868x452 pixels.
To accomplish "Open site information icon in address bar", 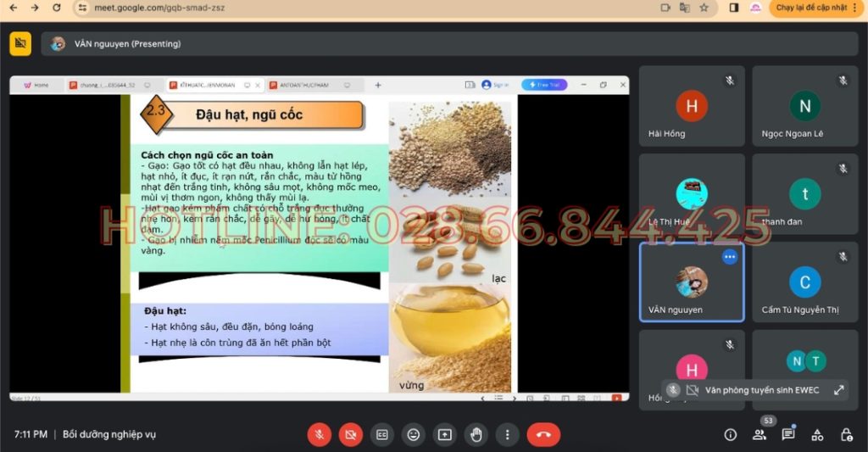I will coord(82,8).
